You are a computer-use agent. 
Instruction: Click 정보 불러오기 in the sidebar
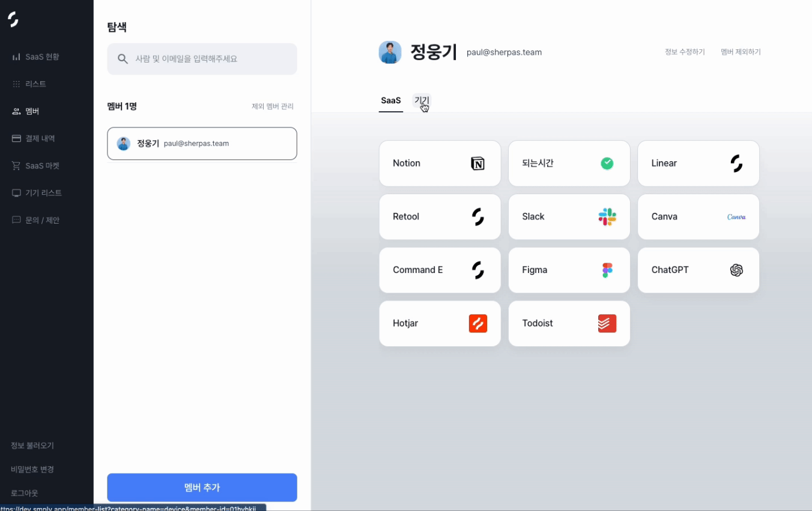pos(32,445)
